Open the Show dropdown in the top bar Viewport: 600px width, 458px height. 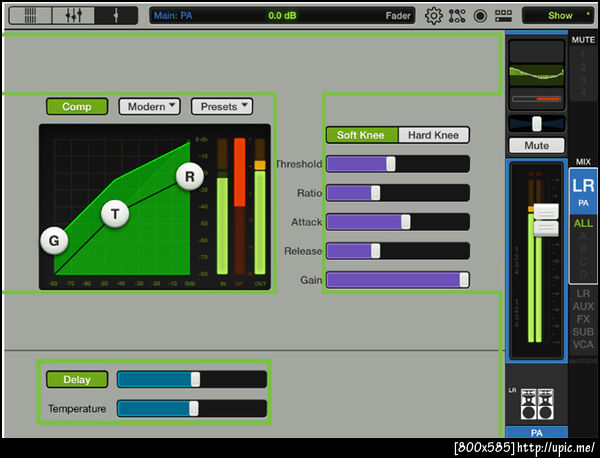pyautogui.click(x=558, y=16)
